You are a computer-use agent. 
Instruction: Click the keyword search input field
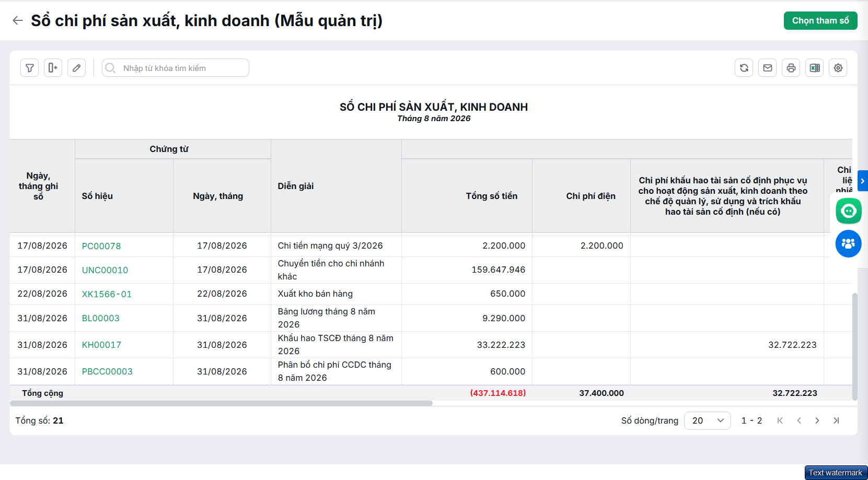coord(176,68)
